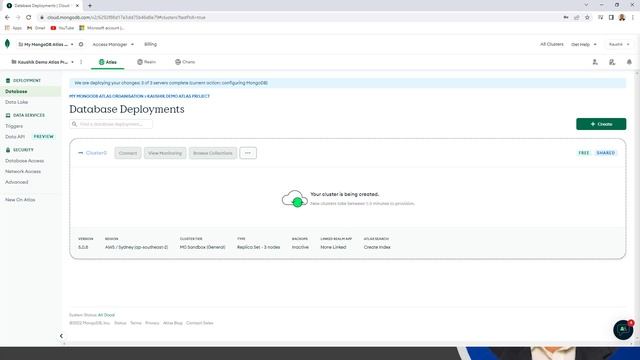Open Chrome side panel icon
Screen dimensions: 640x360
[611, 17]
